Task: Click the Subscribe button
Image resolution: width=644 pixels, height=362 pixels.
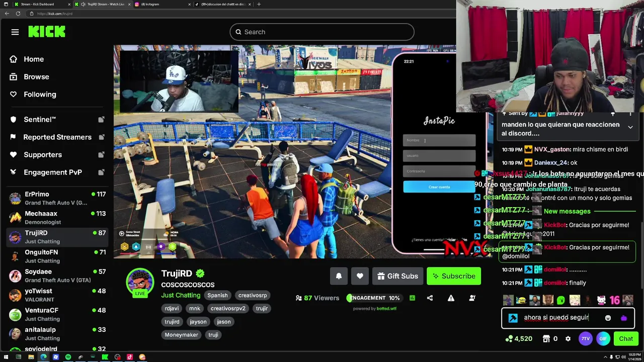Action: coord(454,276)
